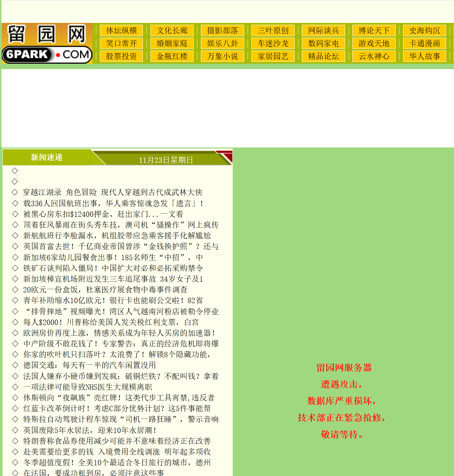
Task: Click the diamond bullet beside 休斯顿 夜飙族 headline
Action: 15,398
